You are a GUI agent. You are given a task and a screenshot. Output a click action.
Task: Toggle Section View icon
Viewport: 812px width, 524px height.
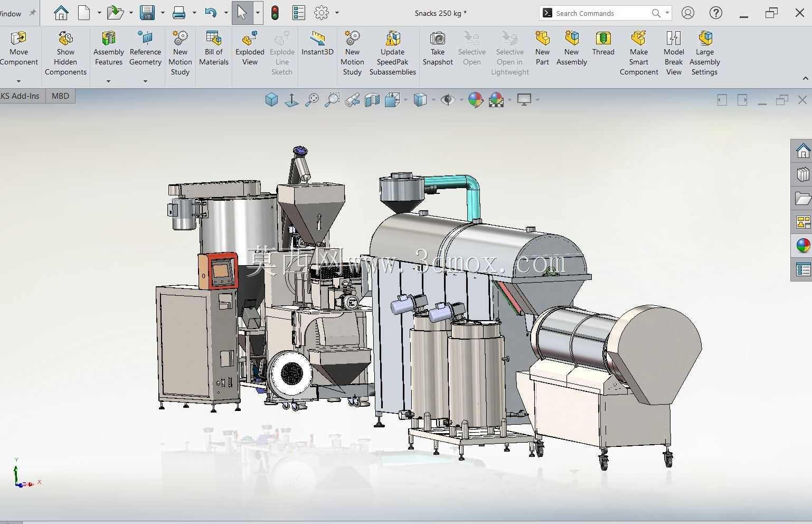point(372,99)
